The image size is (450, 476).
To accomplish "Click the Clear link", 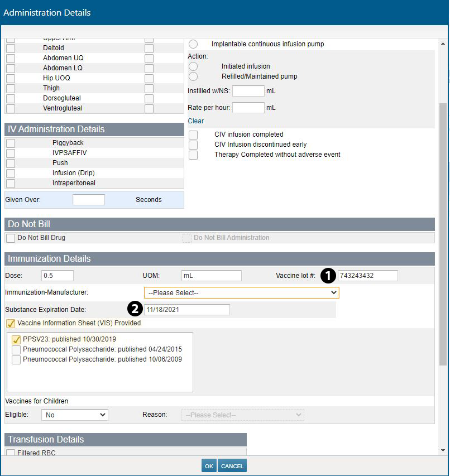I will pos(195,121).
